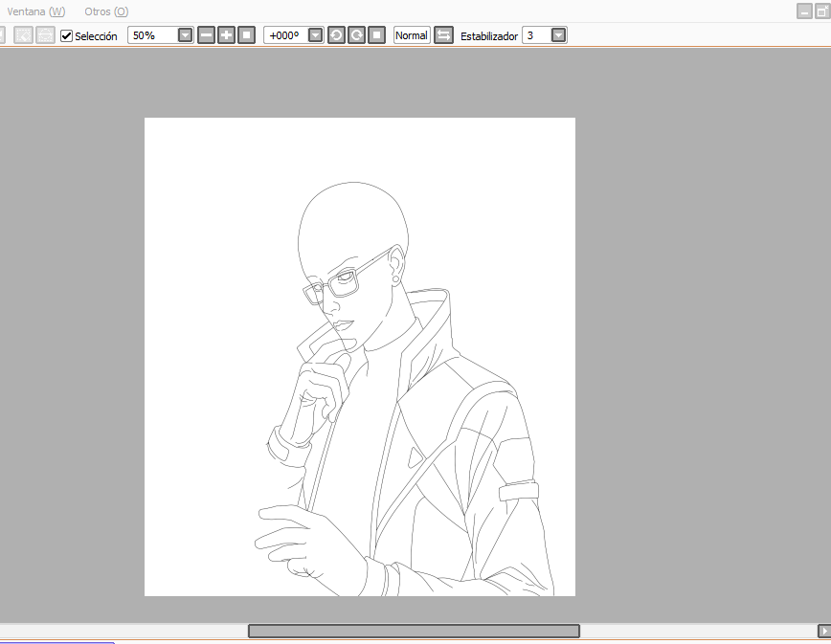Click the deselect icon left of Selección
This screenshot has width=831, height=644.
click(x=23, y=35)
